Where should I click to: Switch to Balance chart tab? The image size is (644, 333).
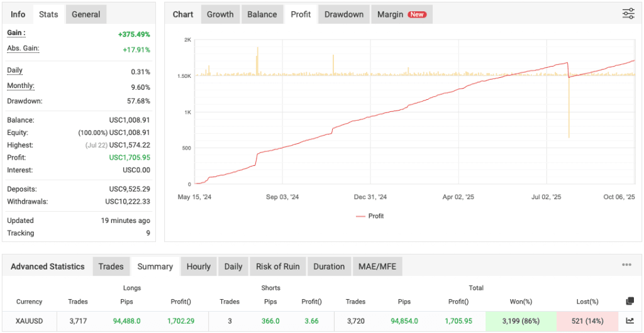[x=262, y=14]
